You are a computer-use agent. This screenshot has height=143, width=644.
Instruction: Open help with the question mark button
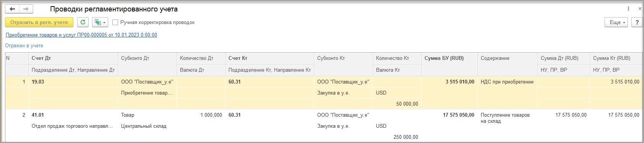click(x=637, y=22)
